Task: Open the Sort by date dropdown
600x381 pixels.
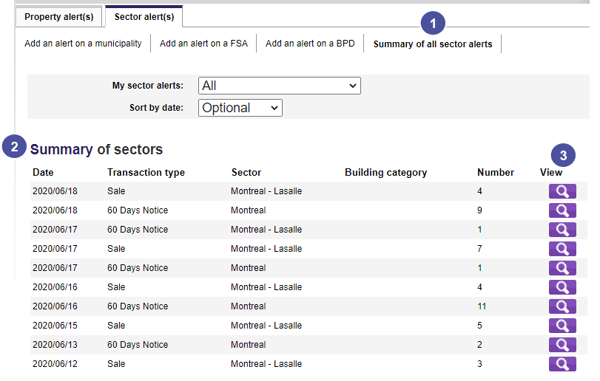Action: [x=240, y=108]
